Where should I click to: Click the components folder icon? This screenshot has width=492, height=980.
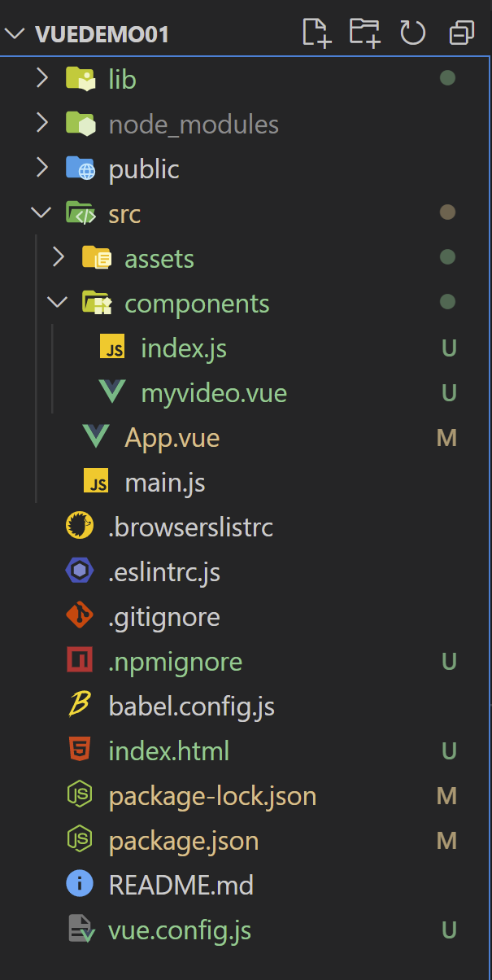click(x=97, y=303)
